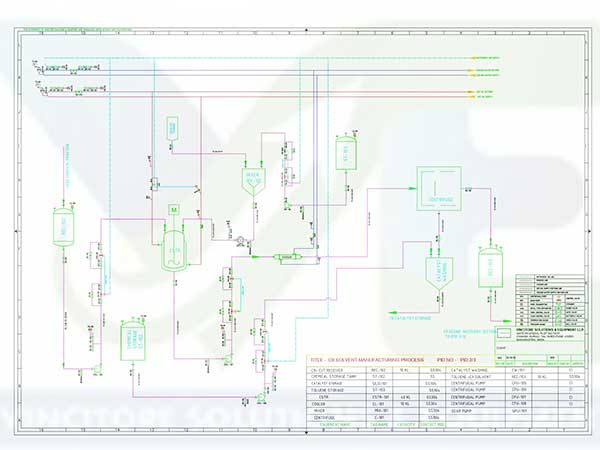Click the PID NO label in title block
Viewport: 600px width, 450px height.
click(456, 360)
